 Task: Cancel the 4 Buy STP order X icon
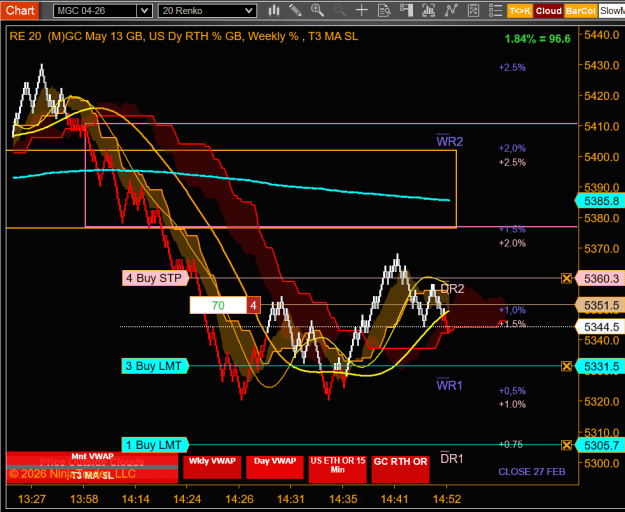point(566,278)
